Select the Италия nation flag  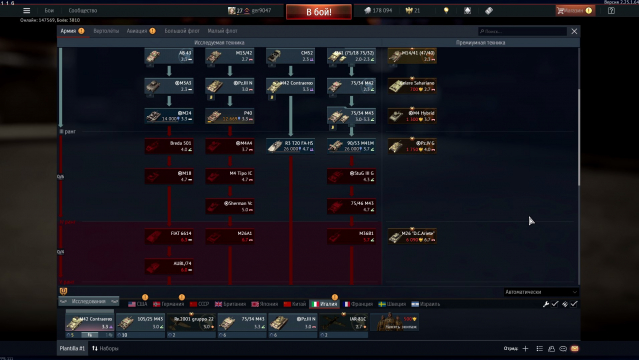tap(324, 304)
